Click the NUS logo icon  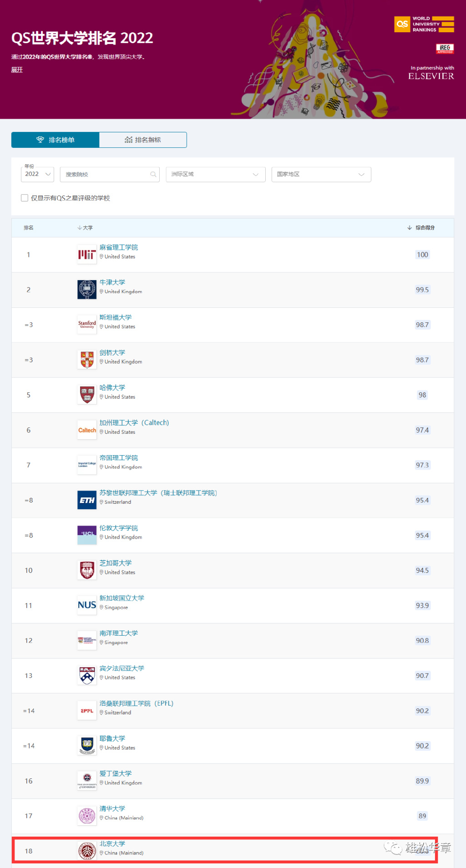86,605
